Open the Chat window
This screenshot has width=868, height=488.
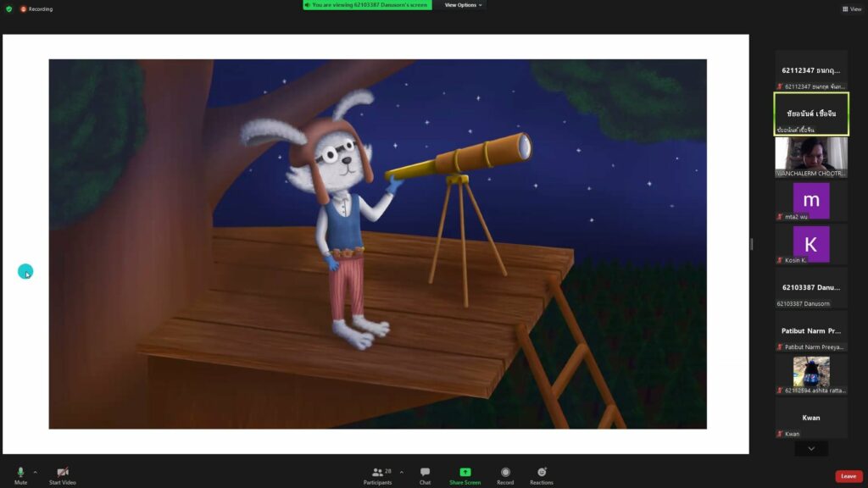pos(425,474)
